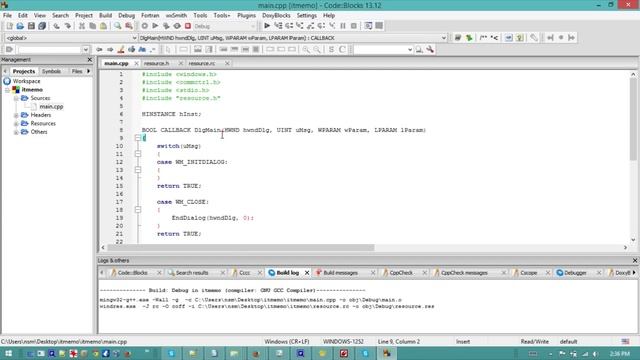Click the Stop debugger icon
This screenshot has width=640, height=360.
click(x=354, y=26)
